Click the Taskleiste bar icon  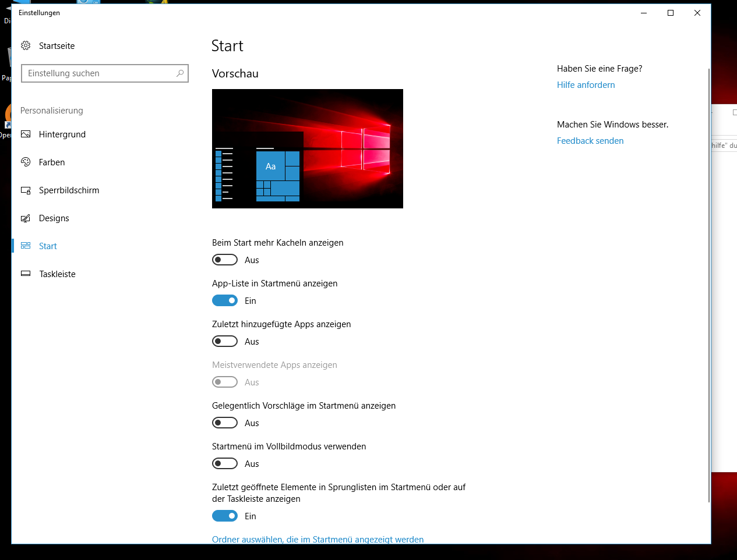click(x=26, y=274)
